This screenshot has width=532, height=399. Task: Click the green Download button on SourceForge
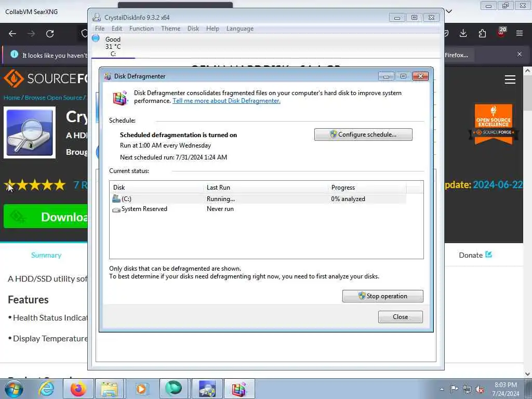click(x=46, y=217)
